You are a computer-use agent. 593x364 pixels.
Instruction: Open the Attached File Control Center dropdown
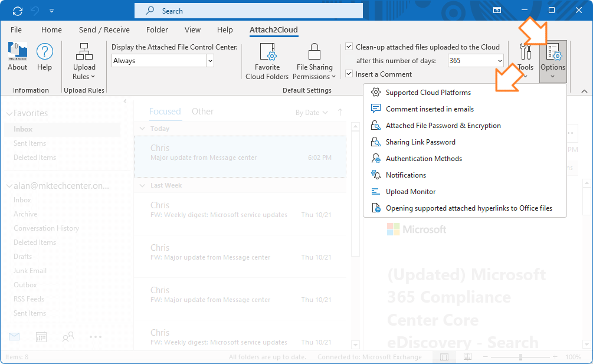click(209, 60)
